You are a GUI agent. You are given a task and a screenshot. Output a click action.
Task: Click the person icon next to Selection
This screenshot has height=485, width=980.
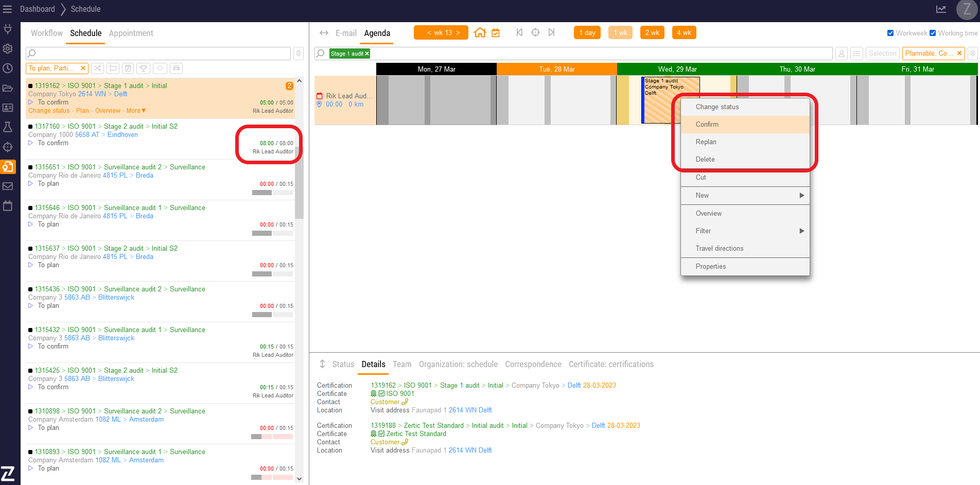click(x=842, y=54)
